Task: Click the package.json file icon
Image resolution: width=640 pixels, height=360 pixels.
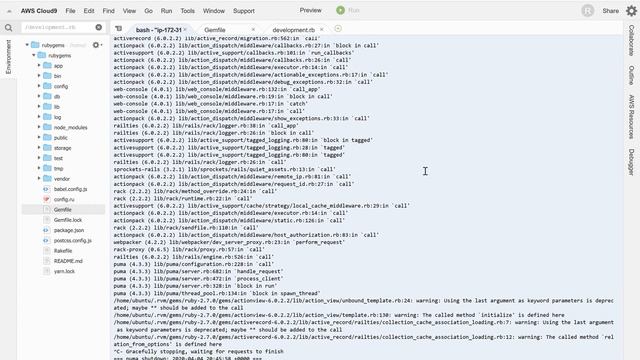Action: coord(46,230)
